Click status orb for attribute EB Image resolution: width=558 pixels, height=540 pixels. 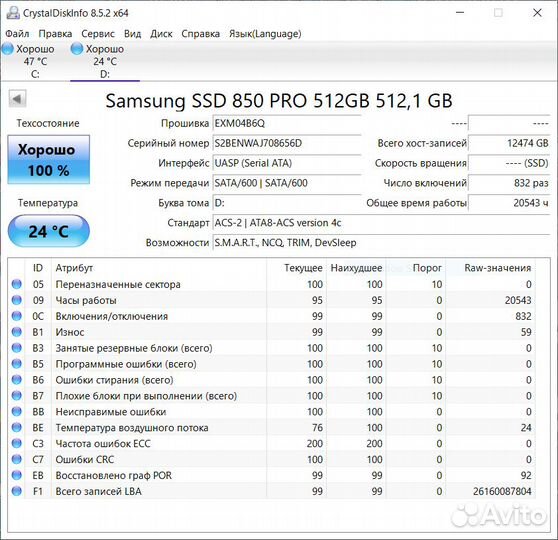(16, 475)
